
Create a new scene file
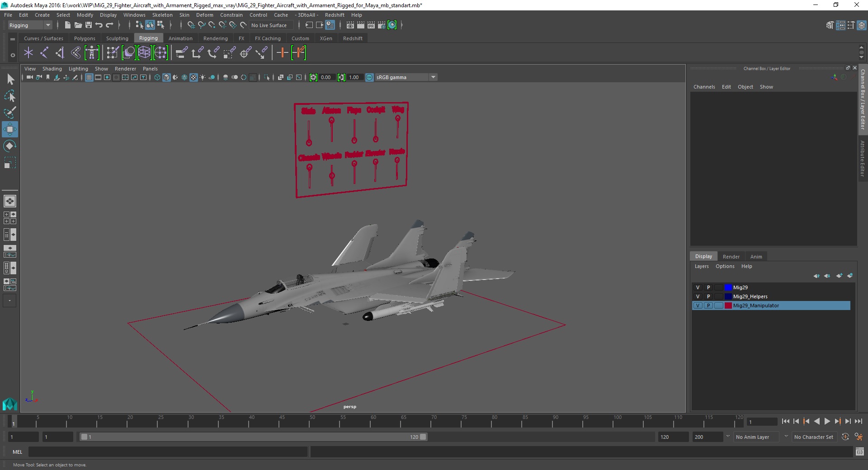pyautogui.click(x=67, y=25)
